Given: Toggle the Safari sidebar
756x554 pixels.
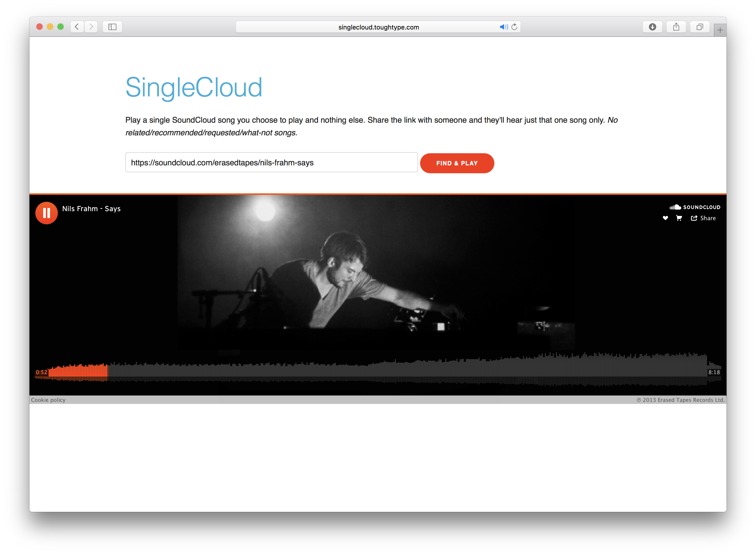Looking at the screenshot, I should coord(112,27).
